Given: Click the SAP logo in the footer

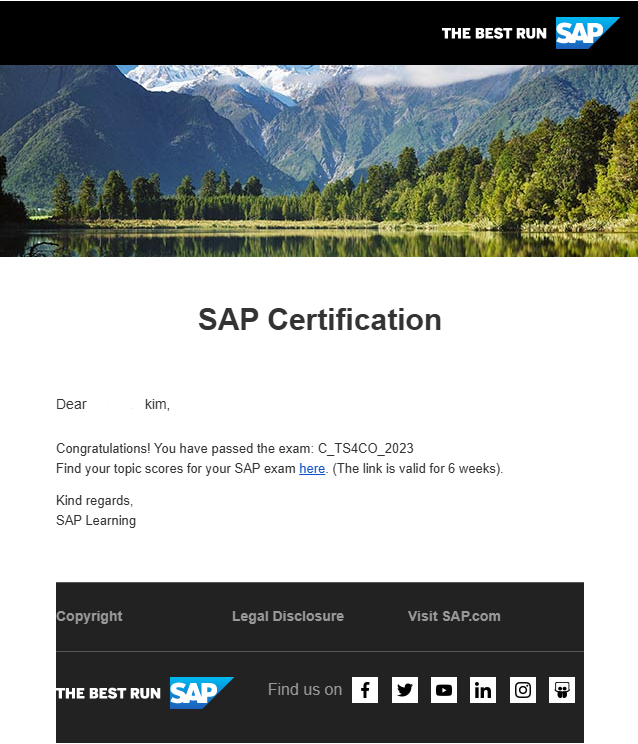Looking at the screenshot, I should point(200,693).
